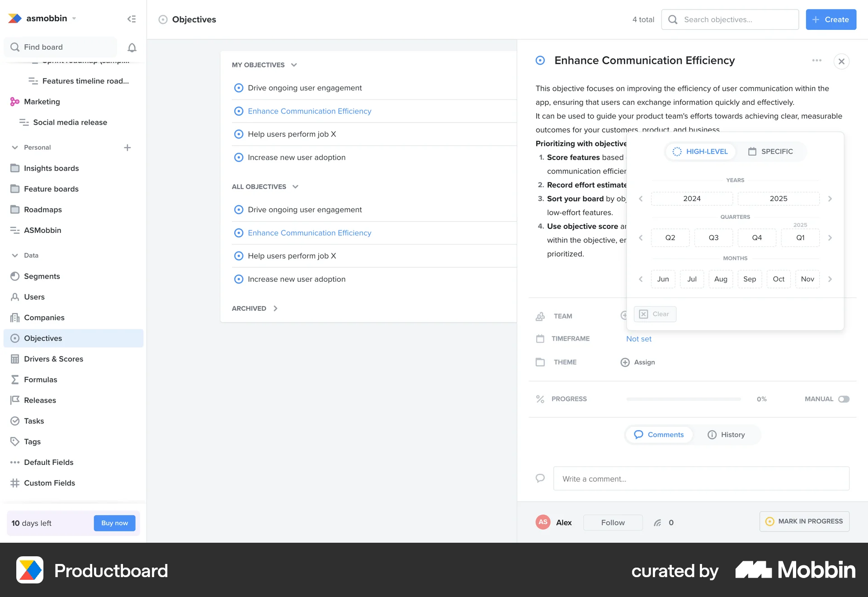Collapse the left sidebar
This screenshot has width=868, height=597.
coord(132,19)
